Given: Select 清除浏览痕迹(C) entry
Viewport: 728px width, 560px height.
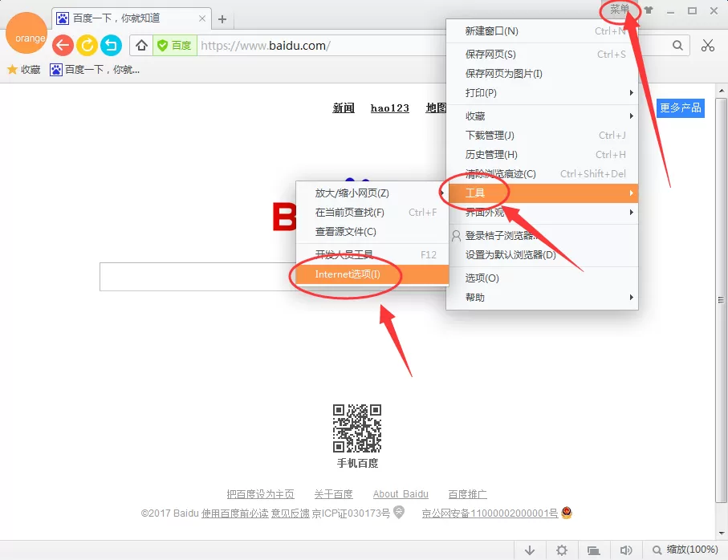Looking at the screenshot, I should pos(543,174).
